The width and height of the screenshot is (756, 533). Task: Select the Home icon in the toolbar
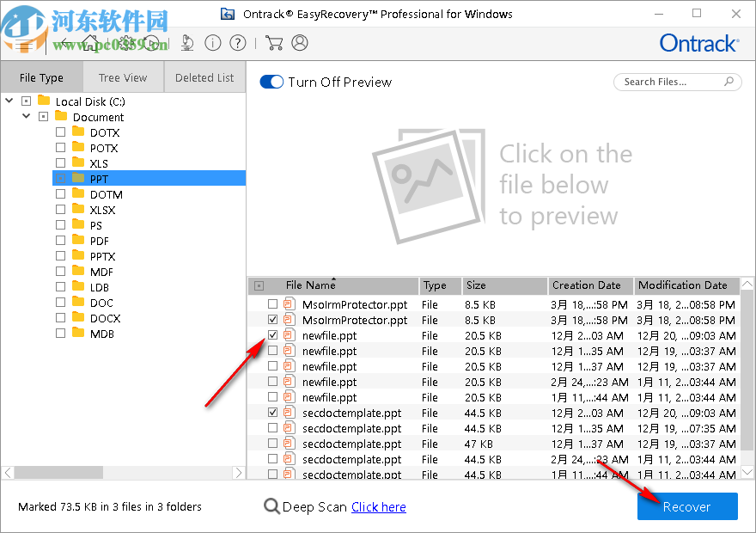pos(90,43)
